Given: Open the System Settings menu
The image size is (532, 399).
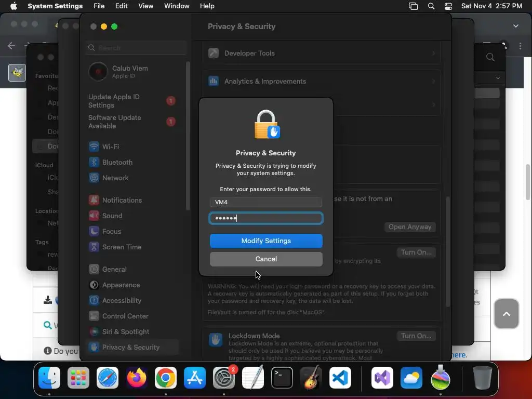Looking at the screenshot, I should click(x=55, y=6).
